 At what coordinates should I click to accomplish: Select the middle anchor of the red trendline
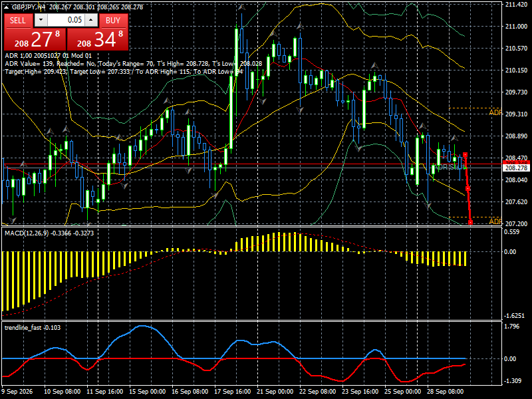point(468,189)
